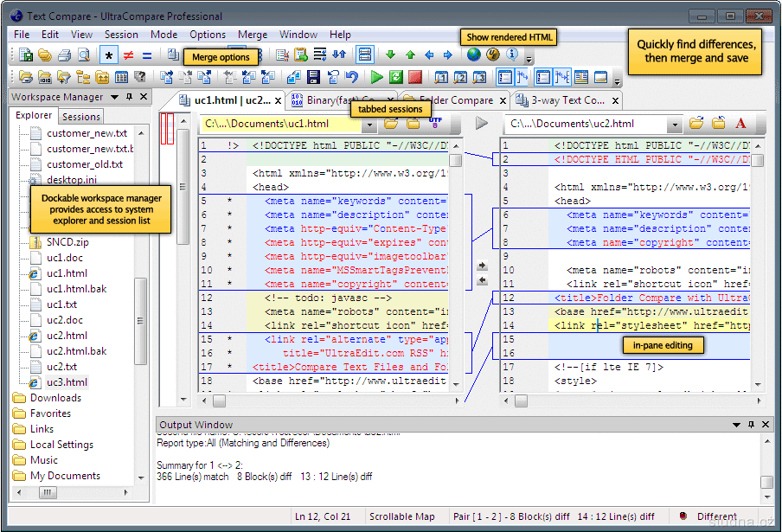Toggle the red not-equal differences filter

coord(128,55)
